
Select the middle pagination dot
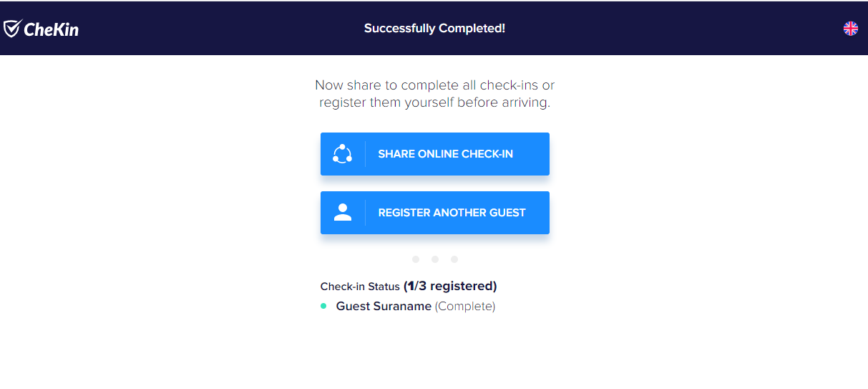point(435,259)
